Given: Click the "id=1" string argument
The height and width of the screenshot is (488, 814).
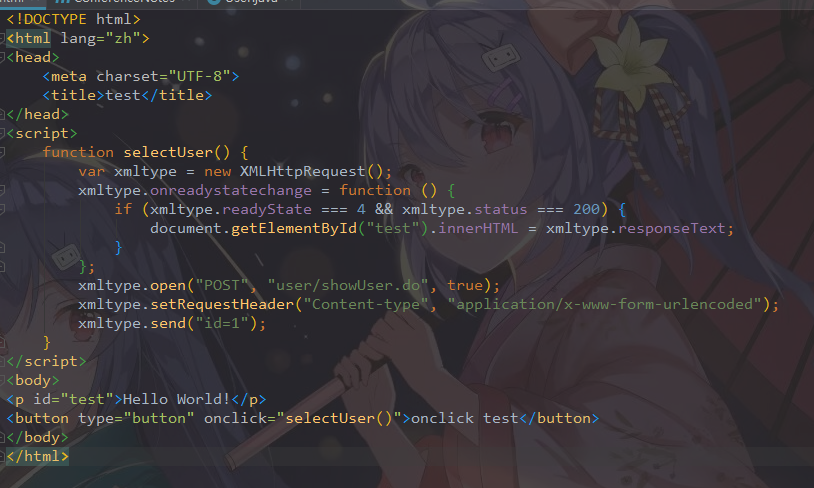Looking at the screenshot, I should (222, 324).
